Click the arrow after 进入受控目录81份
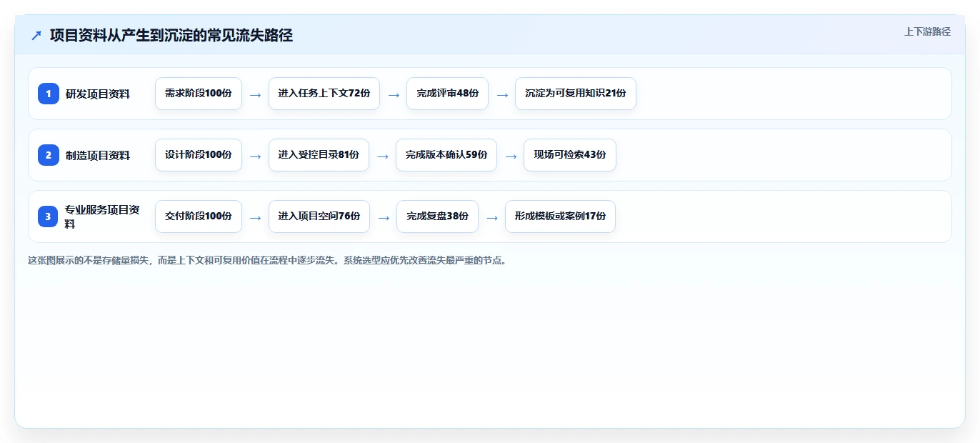 coord(383,156)
